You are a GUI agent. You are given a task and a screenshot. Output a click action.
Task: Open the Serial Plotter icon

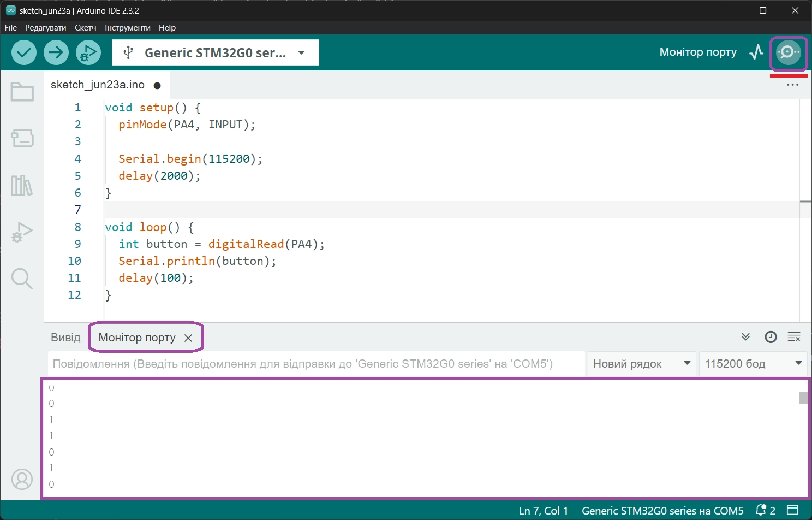pyautogui.click(x=756, y=52)
